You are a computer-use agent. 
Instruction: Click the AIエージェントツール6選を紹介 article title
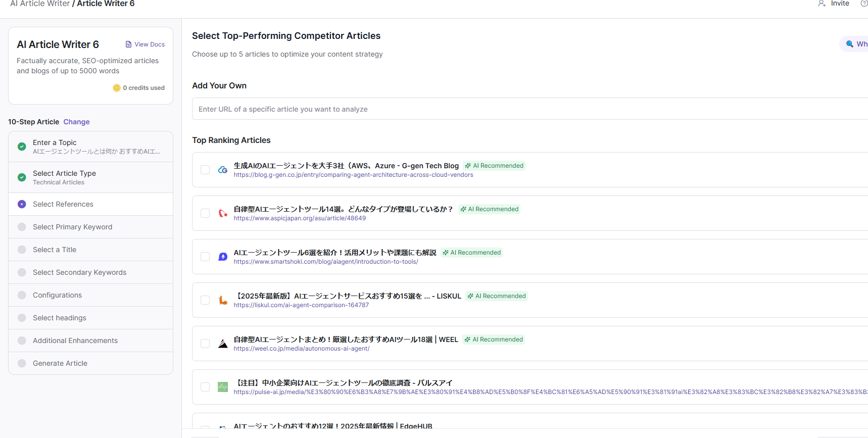click(x=334, y=253)
